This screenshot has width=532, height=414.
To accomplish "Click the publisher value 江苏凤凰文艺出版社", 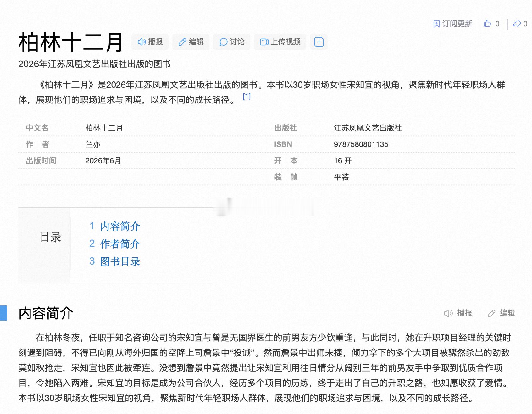I will pos(368,128).
